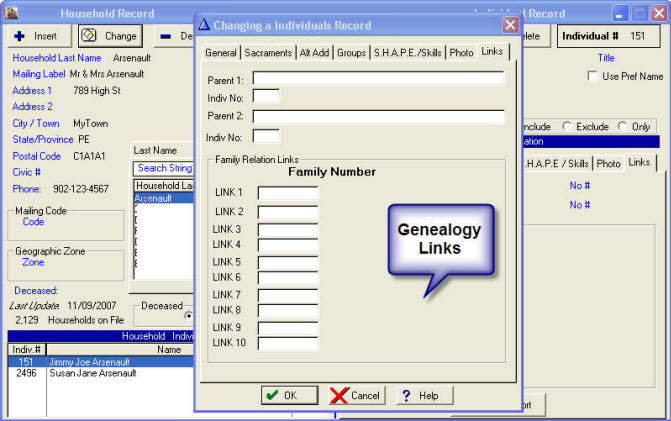Viewport: 671px width, 421px height.
Task: Click the red X Cancel icon
Action: tap(339, 395)
